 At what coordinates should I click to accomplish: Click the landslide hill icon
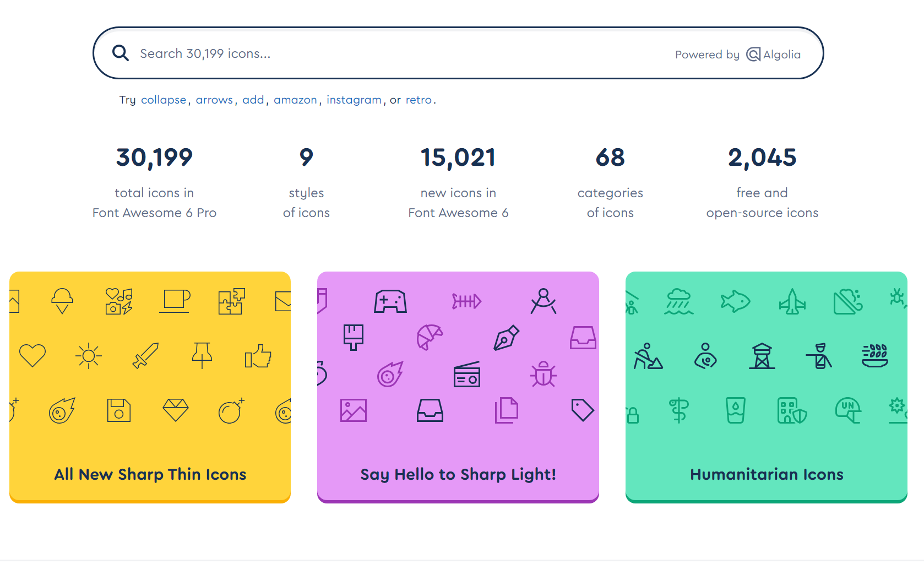[x=849, y=301]
